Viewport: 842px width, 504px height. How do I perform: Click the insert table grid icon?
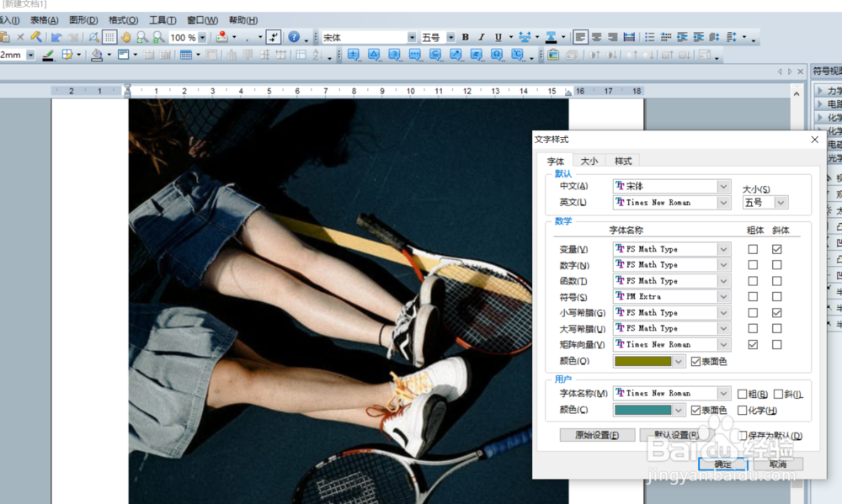pos(186,55)
